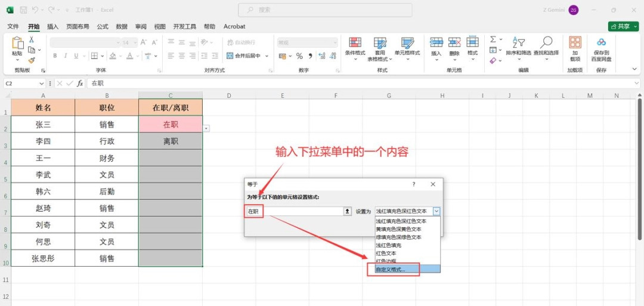Open the File (文件) tab
Viewport: 644px width, 306px height.
pyautogui.click(x=13, y=26)
